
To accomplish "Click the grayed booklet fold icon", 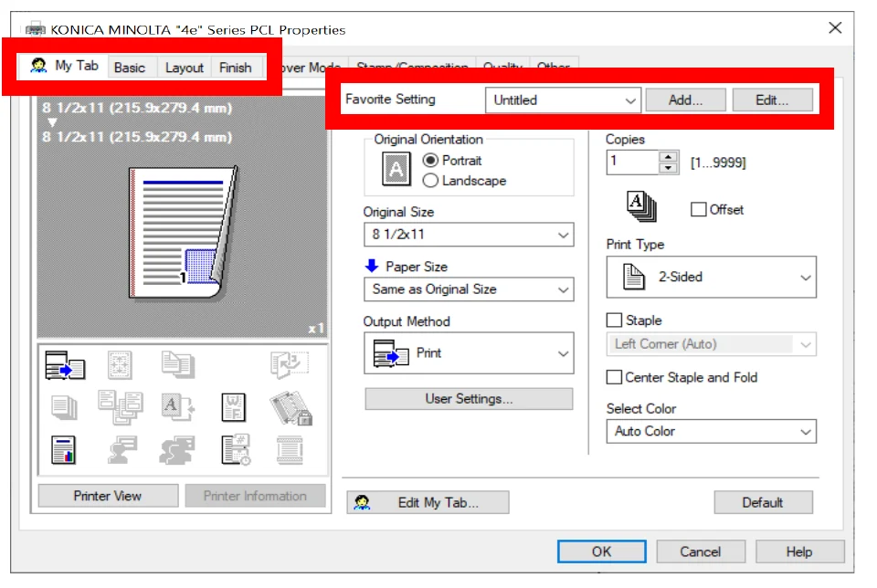I will tap(290, 364).
